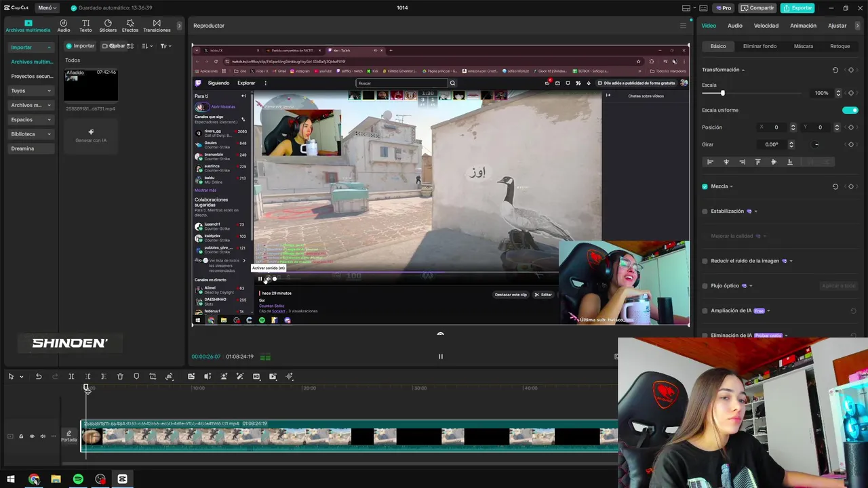Lock the video track
This screenshot has width=868, height=488.
click(x=21, y=436)
